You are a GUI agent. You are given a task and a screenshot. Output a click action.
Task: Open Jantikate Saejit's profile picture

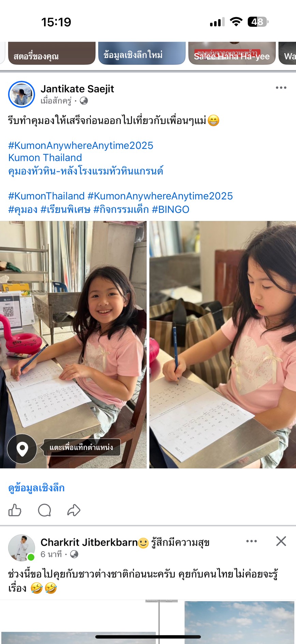[x=21, y=95]
